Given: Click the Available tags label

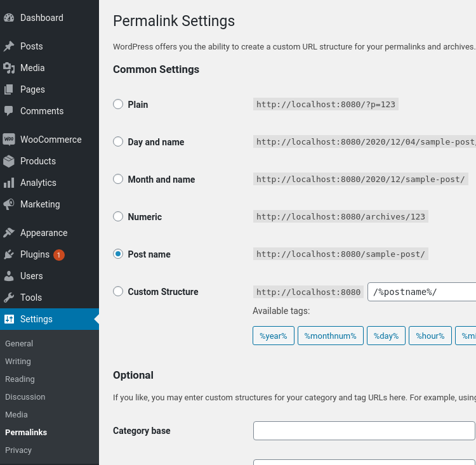Looking at the screenshot, I should point(281,311).
